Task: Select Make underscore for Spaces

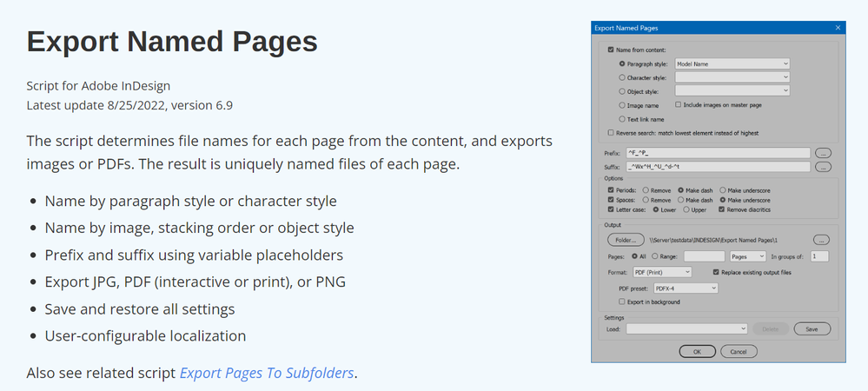Action: pyautogui.click(x=723, y=200)
